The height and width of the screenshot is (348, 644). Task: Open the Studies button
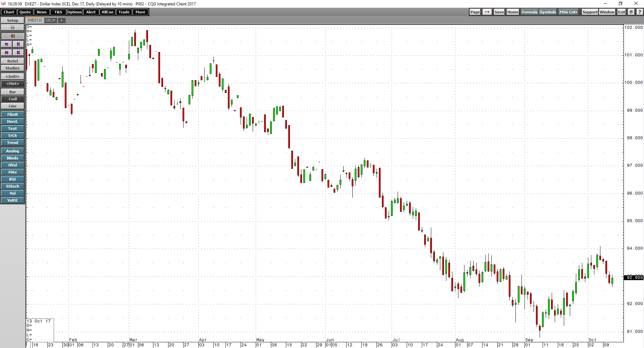pos(12,68)
